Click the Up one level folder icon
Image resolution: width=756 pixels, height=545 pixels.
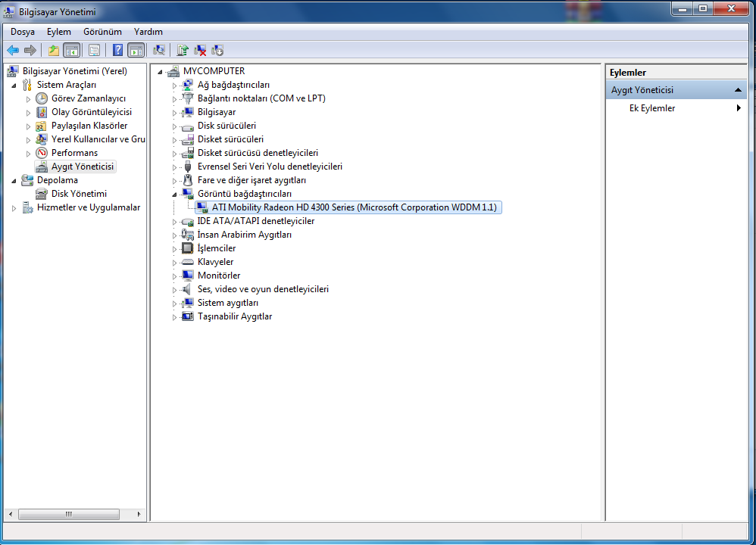(x=54, y=50)
